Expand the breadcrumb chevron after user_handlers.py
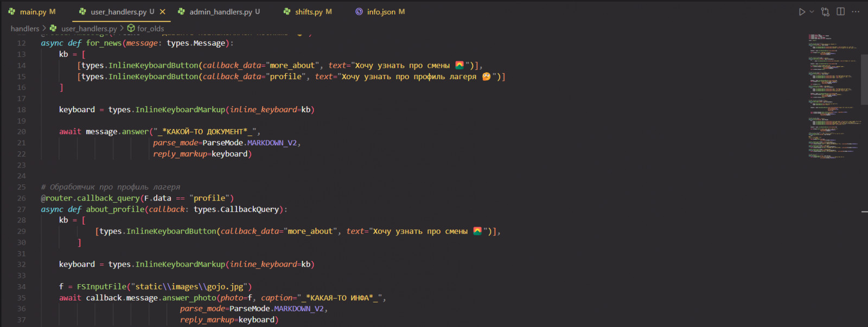The width and height of the screenshot is (868, 327). coord(122,28)
